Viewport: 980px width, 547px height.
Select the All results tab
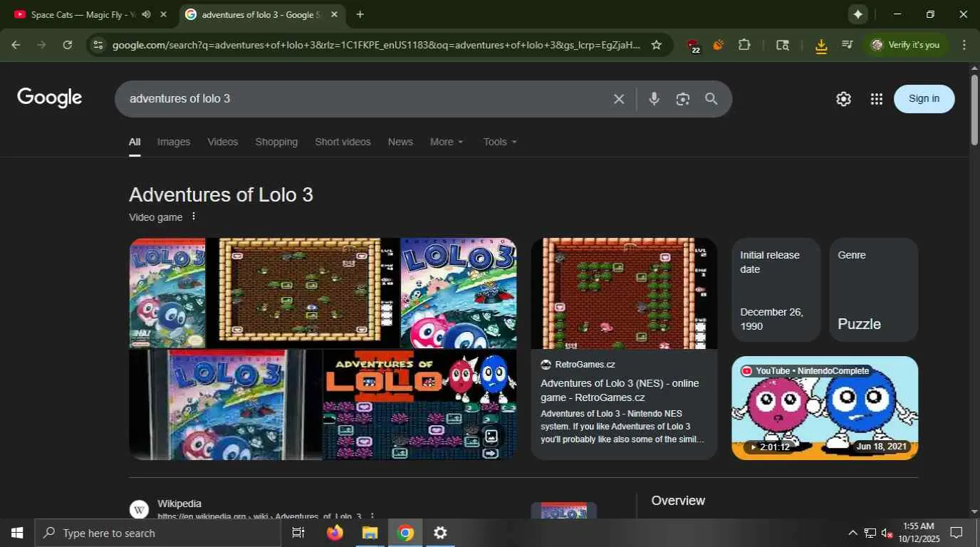click(x=135, y=142)
